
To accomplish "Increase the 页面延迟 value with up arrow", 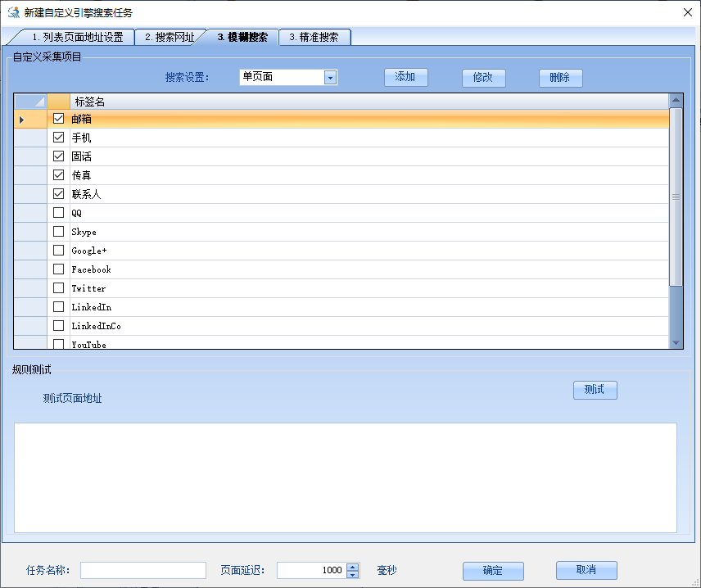I will pyautogui.click(x=353, y=567).
